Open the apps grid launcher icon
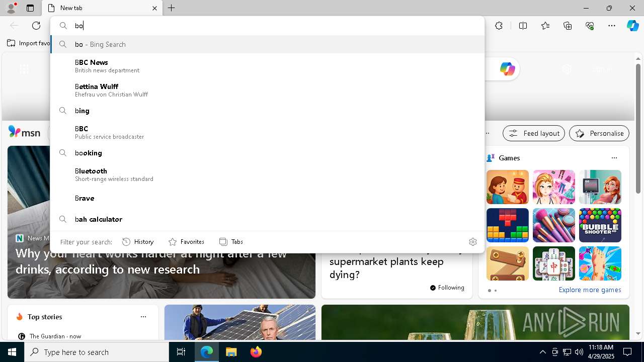This screenshot has width=644, height=362. click(24, 69)
